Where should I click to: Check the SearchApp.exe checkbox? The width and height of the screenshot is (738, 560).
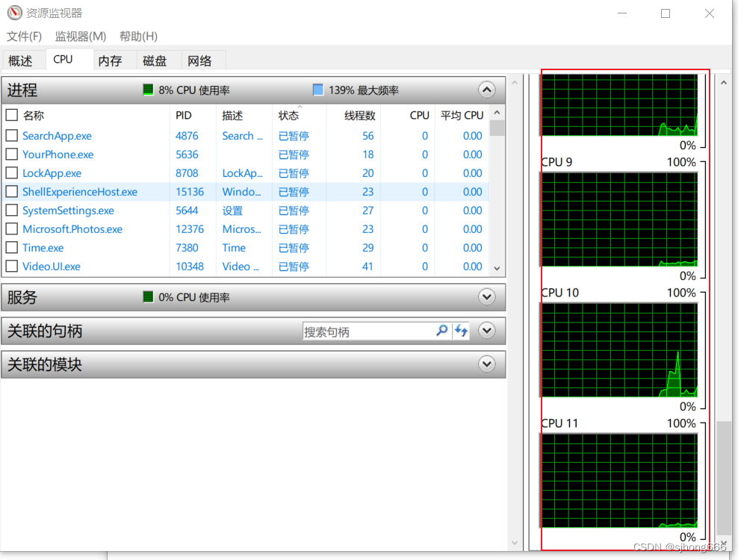pyautogui.click(x=12, y=136)
